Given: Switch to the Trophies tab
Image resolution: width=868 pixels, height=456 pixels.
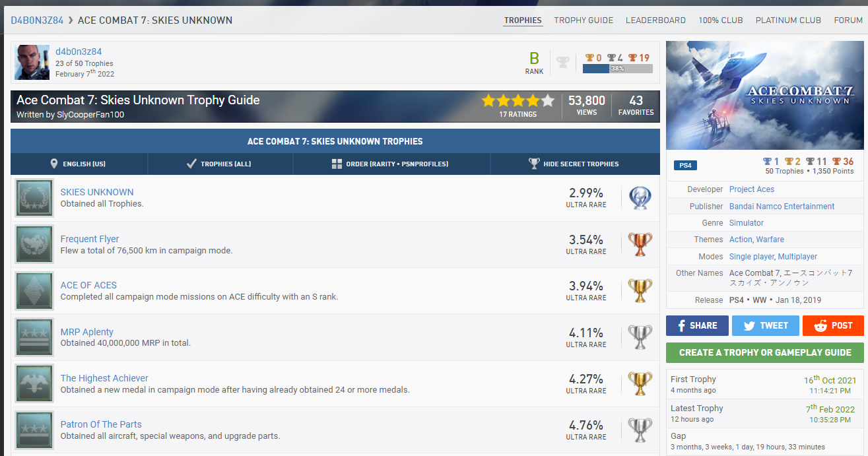Looking at the screenshot, I should click(x=523, y=20).
